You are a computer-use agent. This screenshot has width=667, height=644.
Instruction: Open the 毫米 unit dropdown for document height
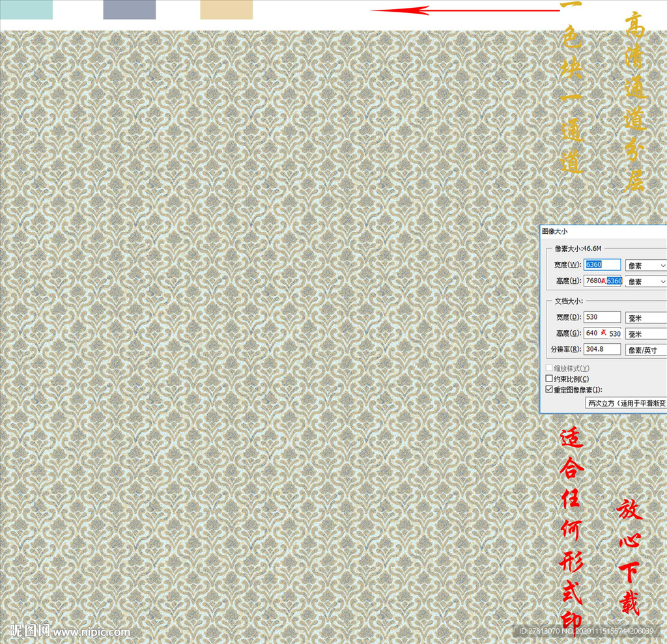pos(646,334)
